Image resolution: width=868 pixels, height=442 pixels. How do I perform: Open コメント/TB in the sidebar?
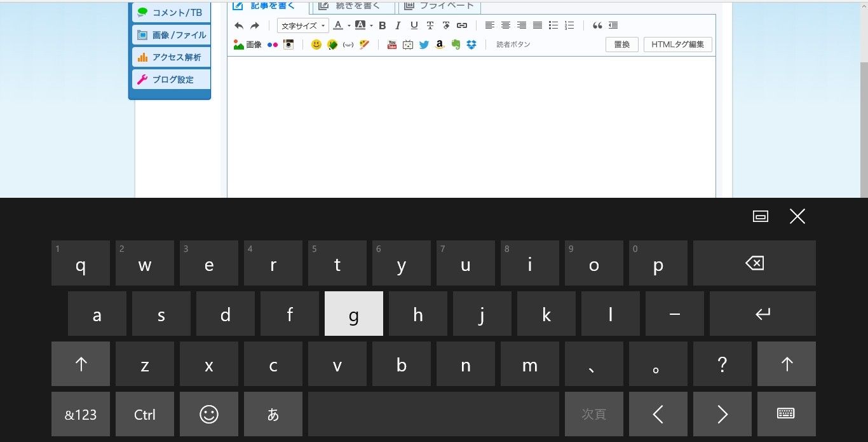[x=171, y=12]
